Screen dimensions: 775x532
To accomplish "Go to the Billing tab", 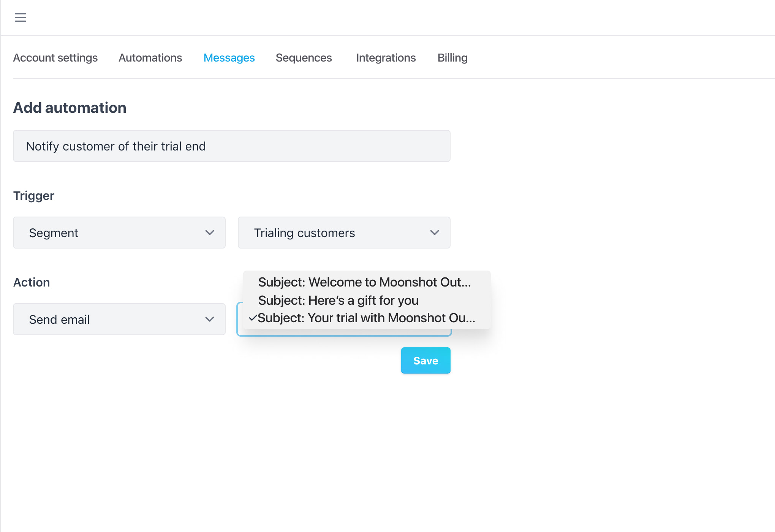I will [452, 58].
